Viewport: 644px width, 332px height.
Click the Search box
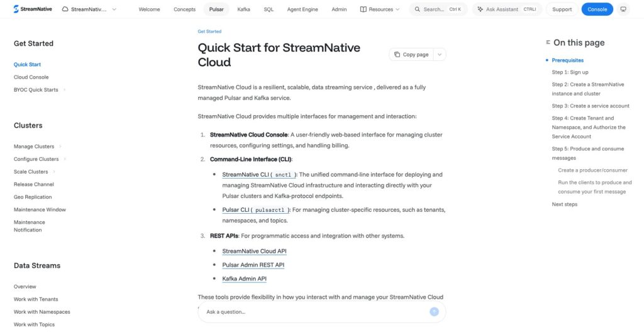coord(438,9)
